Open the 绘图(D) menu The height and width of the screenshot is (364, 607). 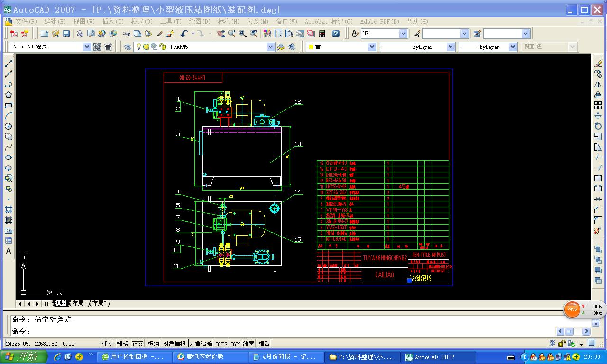pos(200,21)
